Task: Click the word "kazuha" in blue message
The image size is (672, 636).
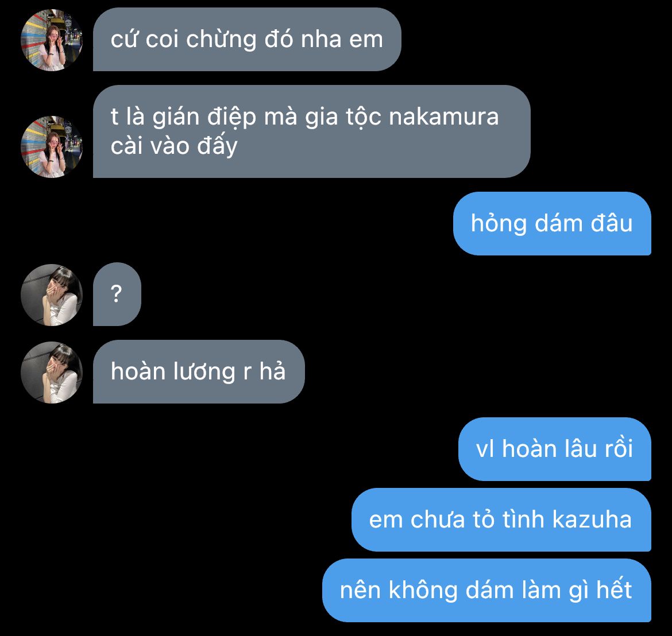Action: click(592, 519)
